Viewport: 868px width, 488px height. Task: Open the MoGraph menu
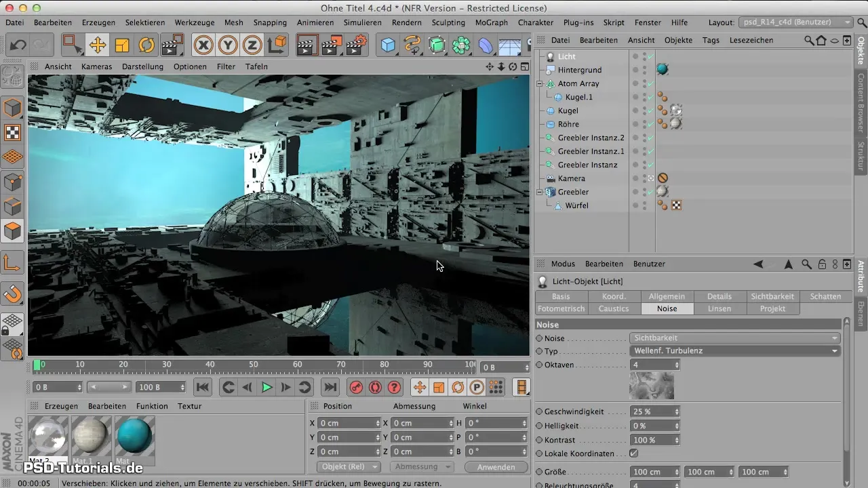click(x=491, y=22)
